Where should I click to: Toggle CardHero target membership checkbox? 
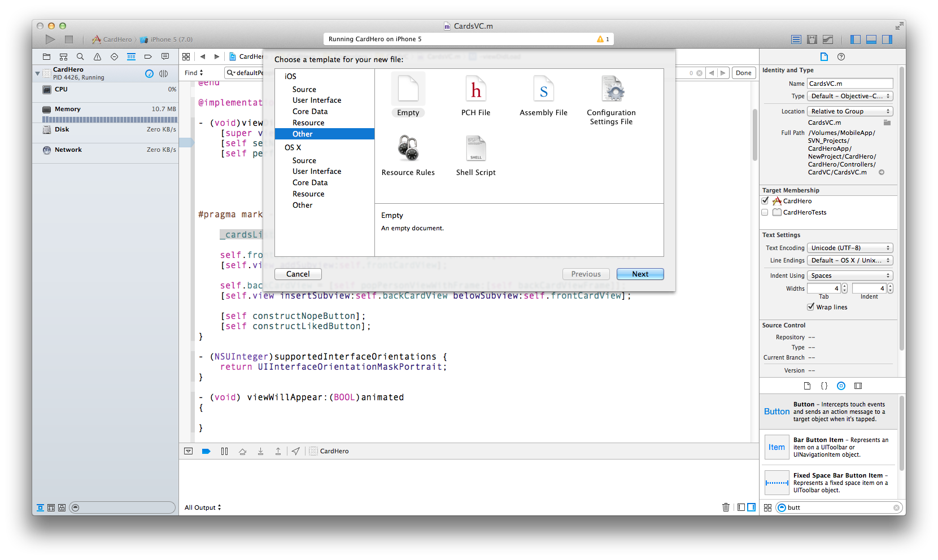pos(765,201)
